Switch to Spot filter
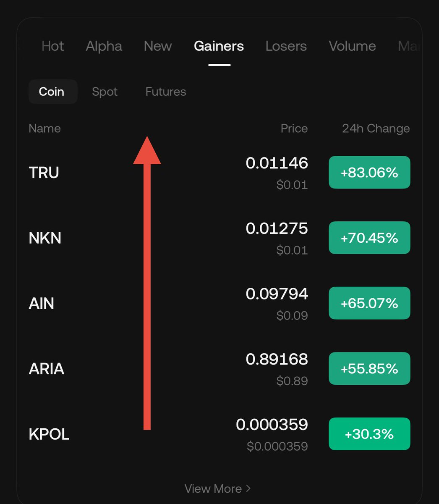The width and height of the screenshot is (439, 504). 105,92
